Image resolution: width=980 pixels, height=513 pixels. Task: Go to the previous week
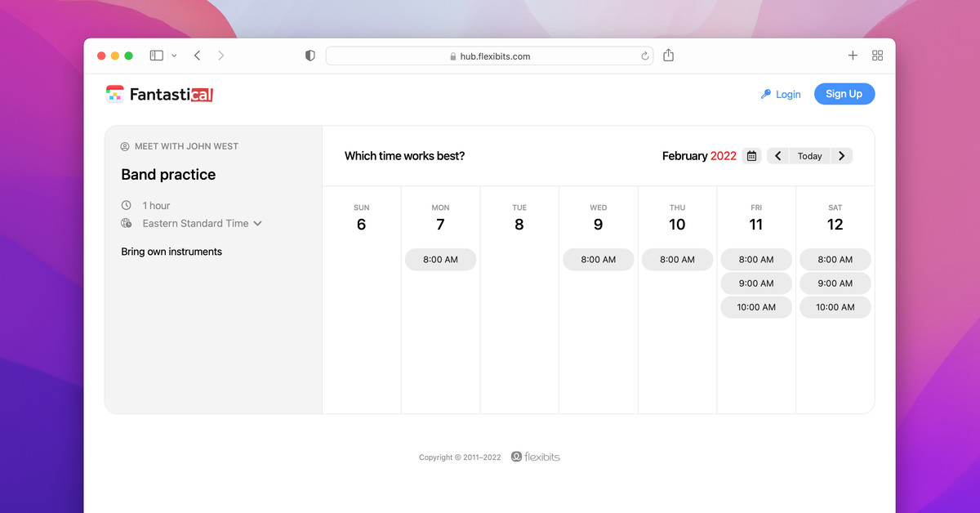[x=777, y=156]
